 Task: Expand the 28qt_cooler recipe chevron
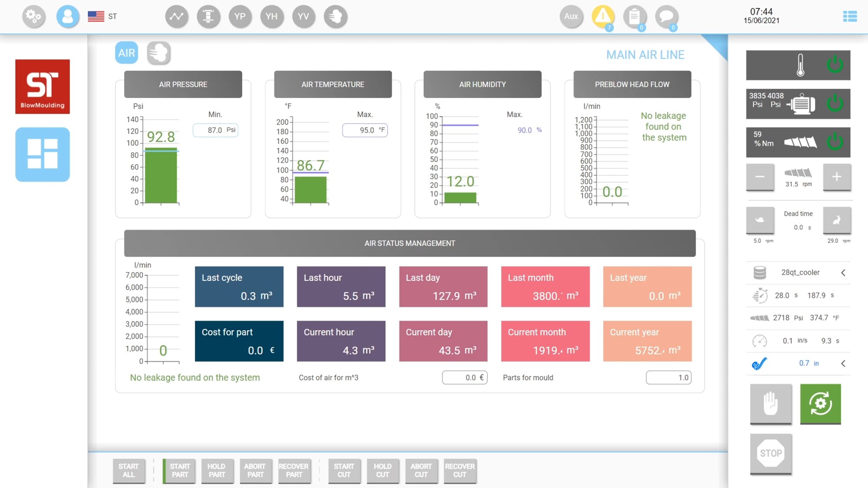coord(843,273)
